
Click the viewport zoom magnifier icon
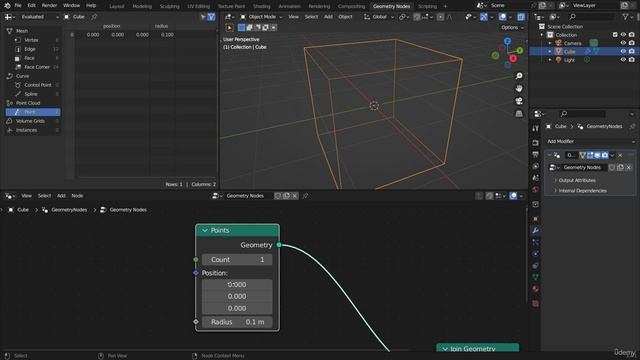point(519,76)
